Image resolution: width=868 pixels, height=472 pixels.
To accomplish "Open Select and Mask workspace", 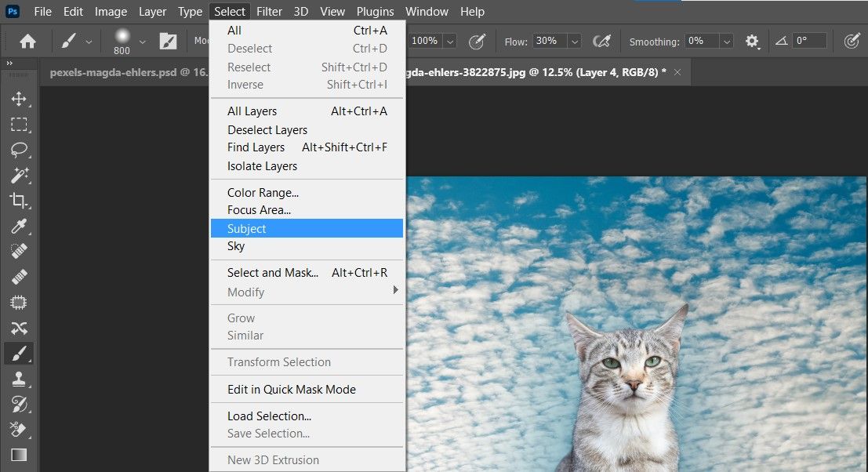I will click(x=307, y=273).
